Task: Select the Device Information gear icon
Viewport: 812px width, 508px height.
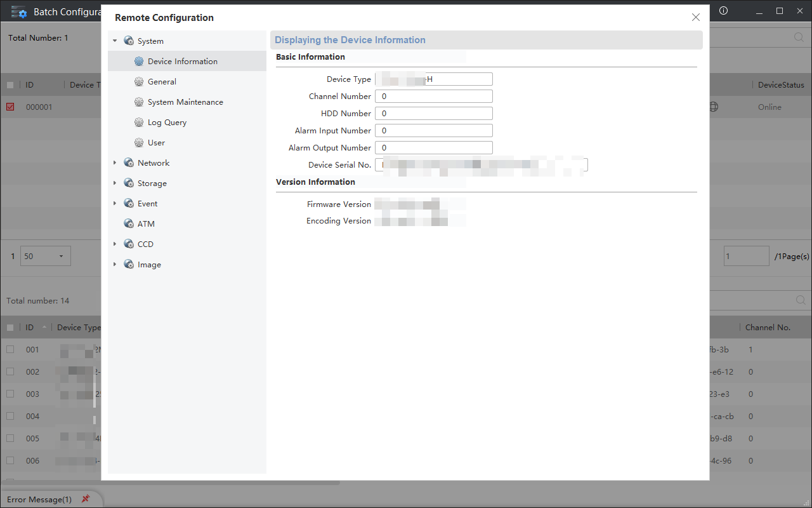Action: pos(138,61)
